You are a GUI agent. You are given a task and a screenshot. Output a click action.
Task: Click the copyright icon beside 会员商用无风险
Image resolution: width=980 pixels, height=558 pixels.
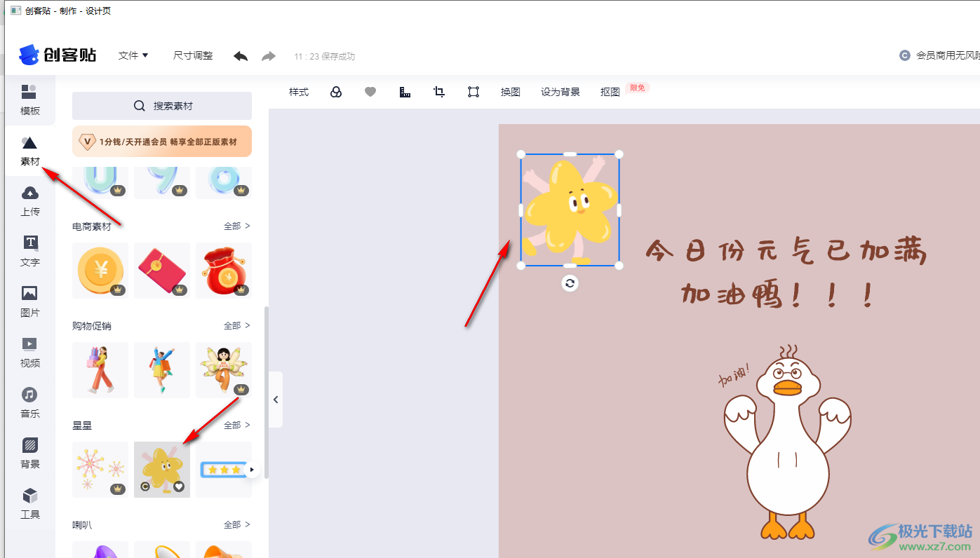[x=905, y=55]
